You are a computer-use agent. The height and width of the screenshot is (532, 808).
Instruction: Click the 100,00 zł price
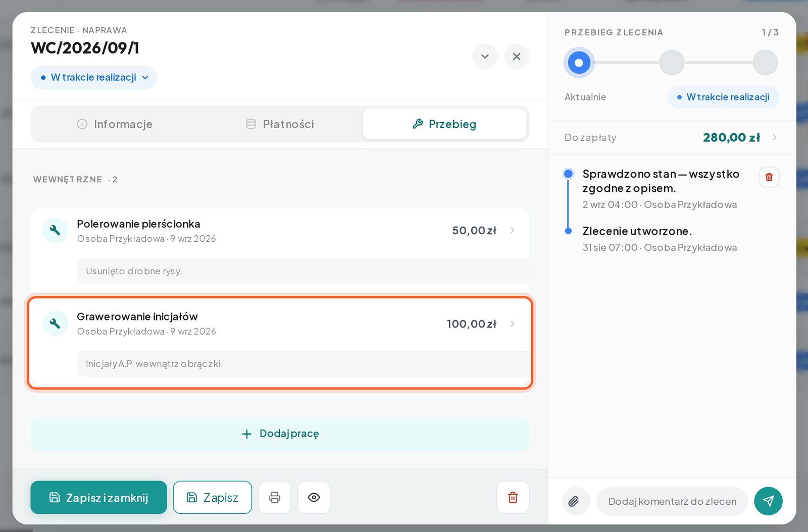[x=472, y=324]
